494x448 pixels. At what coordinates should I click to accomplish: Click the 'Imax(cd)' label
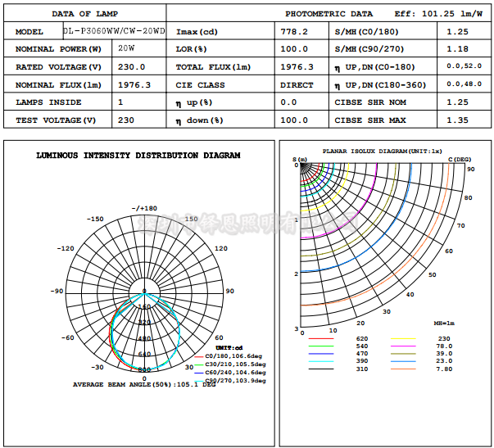(x=197, y=32)
